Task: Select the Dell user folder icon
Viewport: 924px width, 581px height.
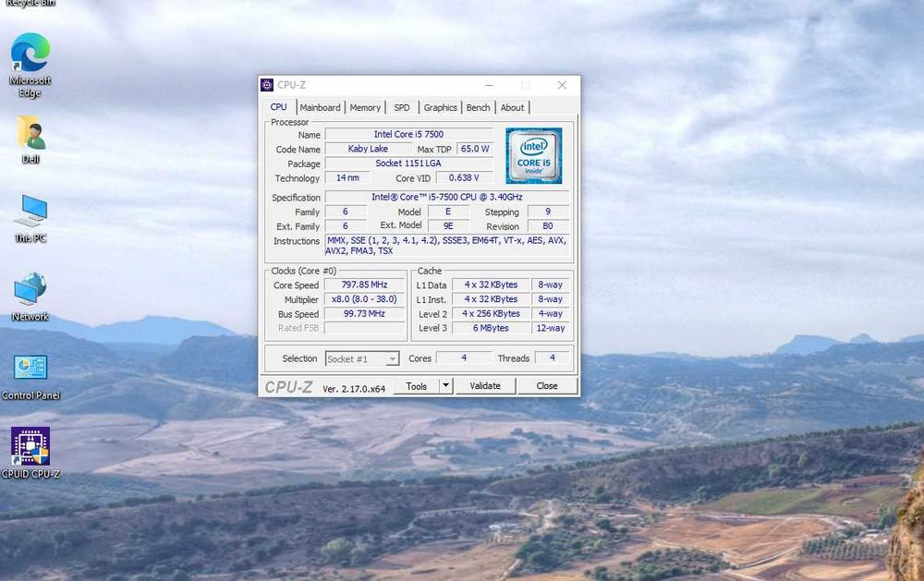Action: pyautogui.click(x=30, y=139)
